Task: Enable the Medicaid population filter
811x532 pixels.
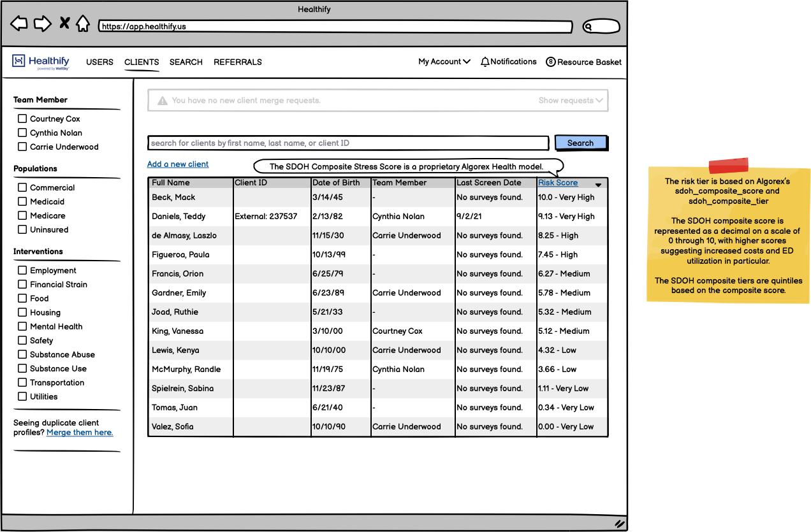Action: click(22, 202)
